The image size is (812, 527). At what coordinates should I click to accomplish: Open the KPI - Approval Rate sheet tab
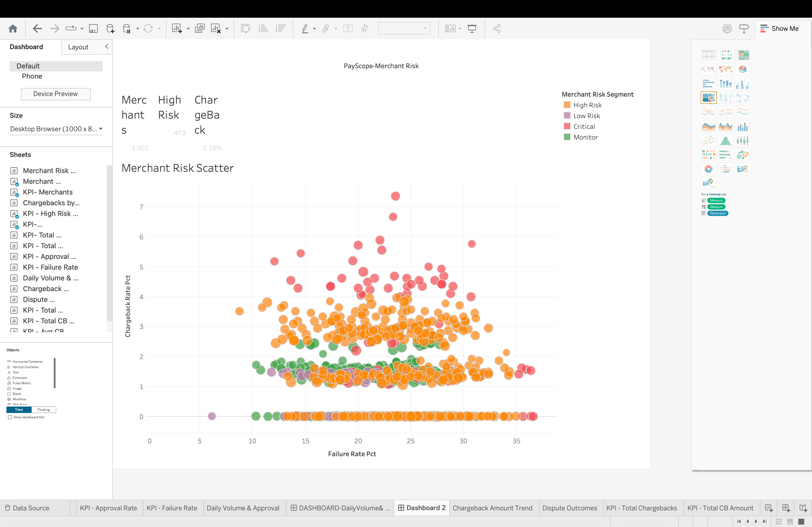click(x=108, y=508)
